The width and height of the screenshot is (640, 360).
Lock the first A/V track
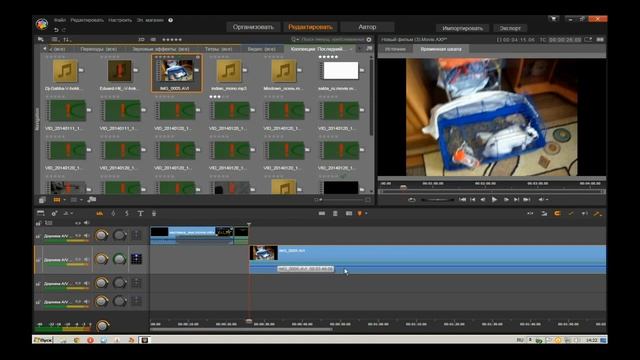click(x=38, y=236)
